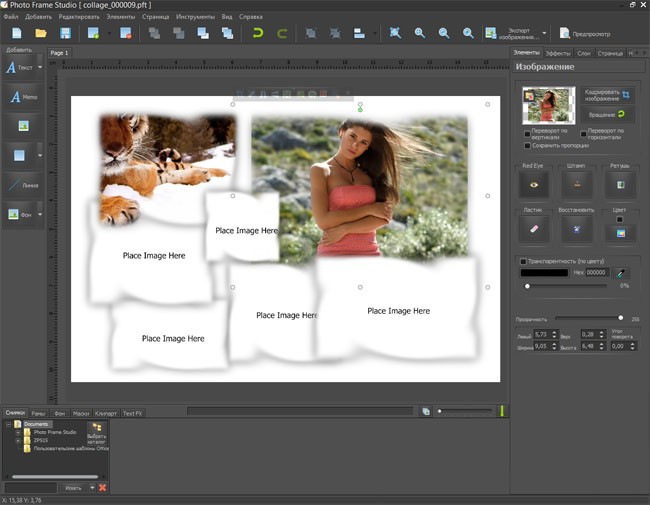This screenshot has height=505, width=650.
Task: Click the Red Eye correction tool
Action: (534, 184)
